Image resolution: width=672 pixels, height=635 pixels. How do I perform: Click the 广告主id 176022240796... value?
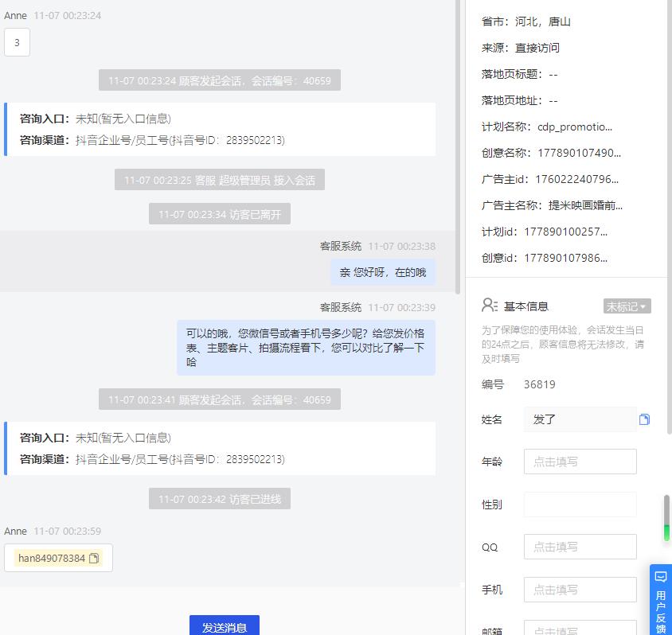(576, 179)
